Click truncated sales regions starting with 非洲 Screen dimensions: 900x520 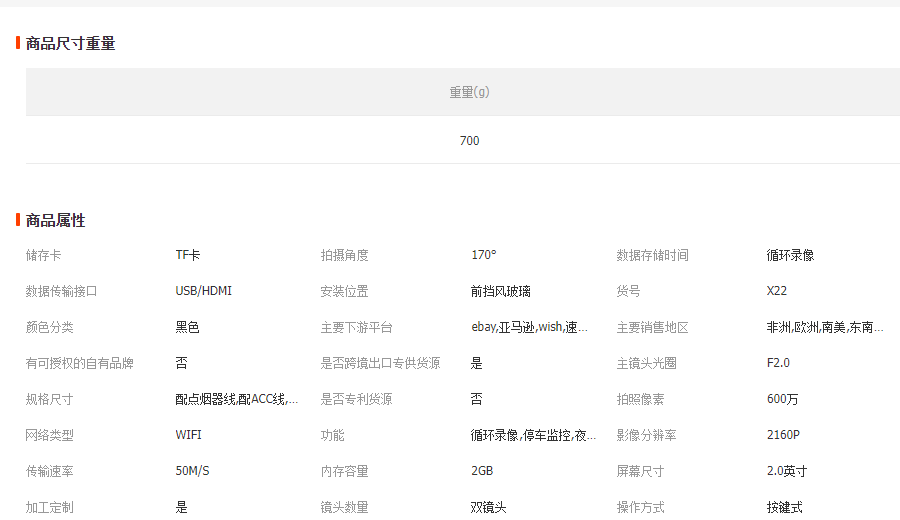(x=824, y=327)
